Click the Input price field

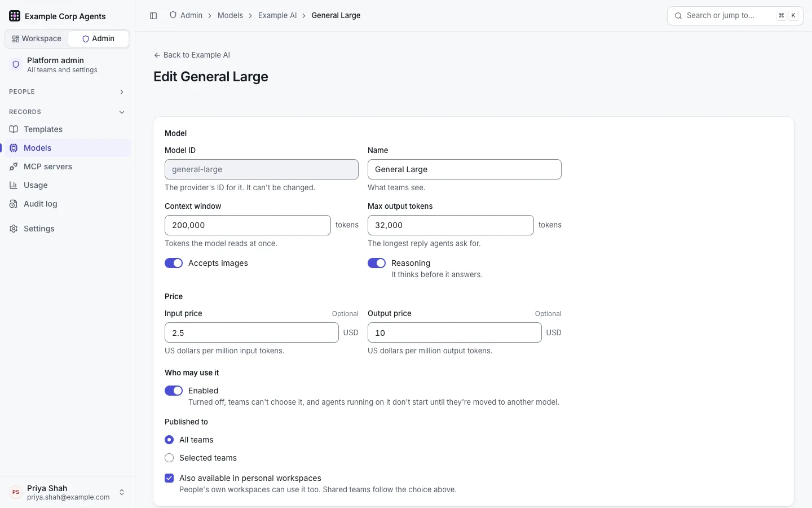[251, 332]
